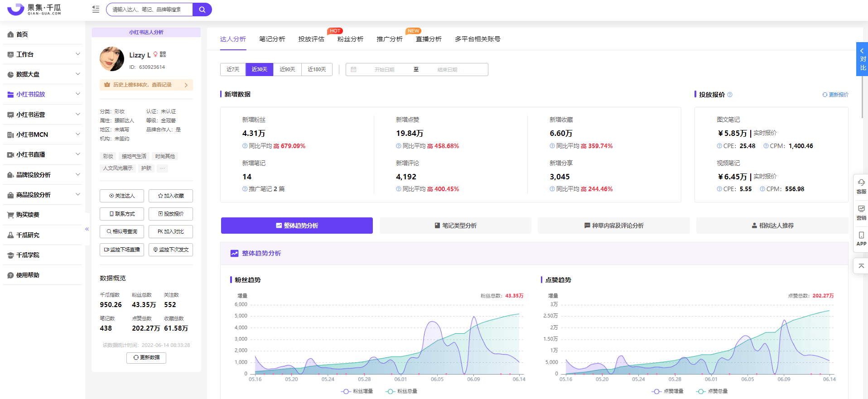Click help icon beside 推广笔记 2 篇
The height and width of the screenshot is (399, 868).
point(245,189)
